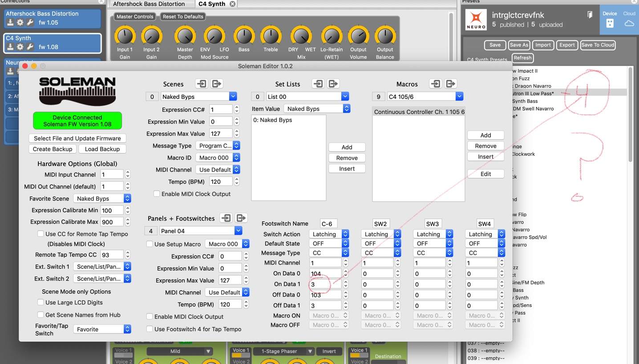Click download icon on Aftershock Bass Distortion connection
The width and height of the screenshot is (639, 364).
tap(10, 22)
